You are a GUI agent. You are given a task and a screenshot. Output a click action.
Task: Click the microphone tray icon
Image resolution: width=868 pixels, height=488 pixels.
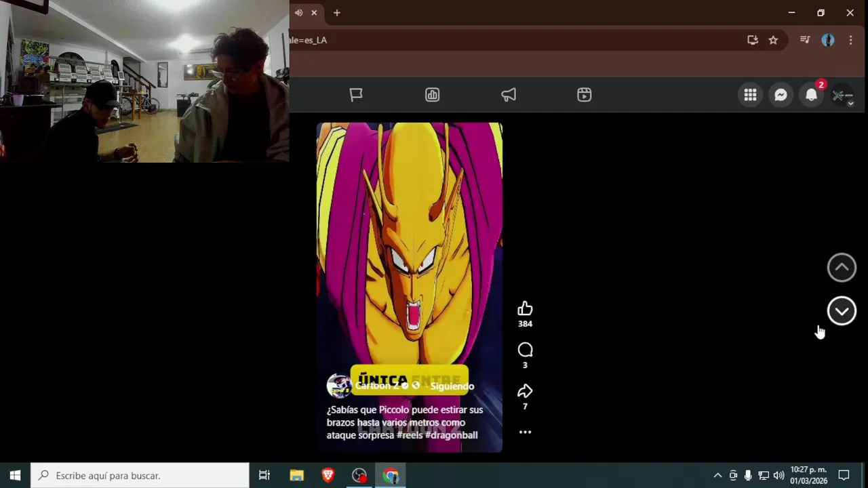(748, 476)
